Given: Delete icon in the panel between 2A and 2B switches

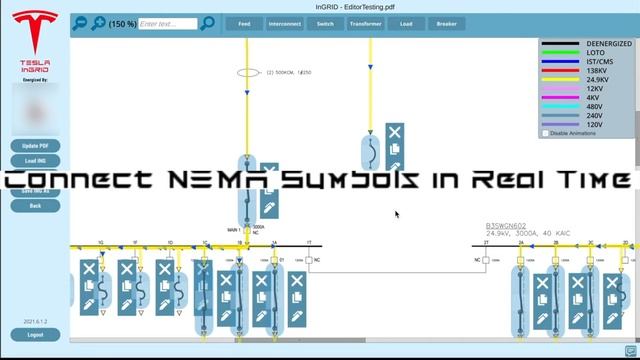Looking at the screenshot, I should pos(542,282).
